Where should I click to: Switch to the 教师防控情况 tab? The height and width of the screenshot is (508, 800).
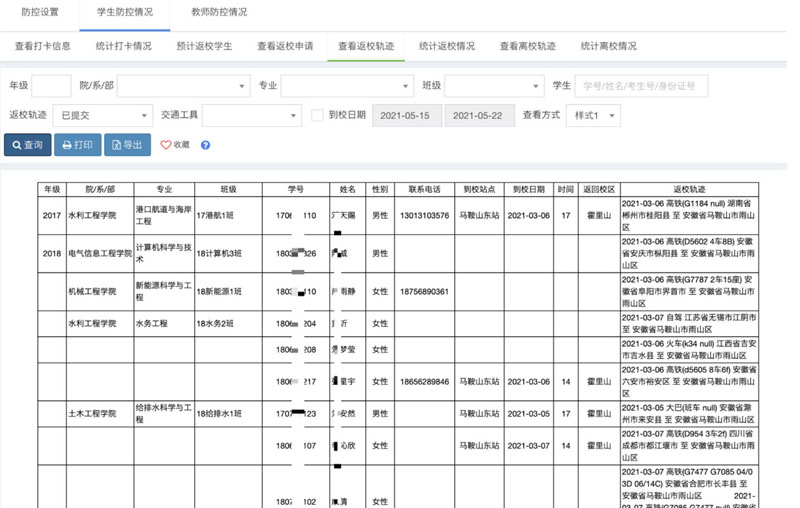pos(219,13)
